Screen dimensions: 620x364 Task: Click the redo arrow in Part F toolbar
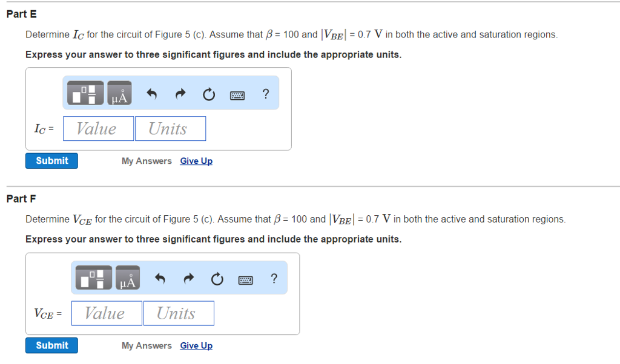188,278
